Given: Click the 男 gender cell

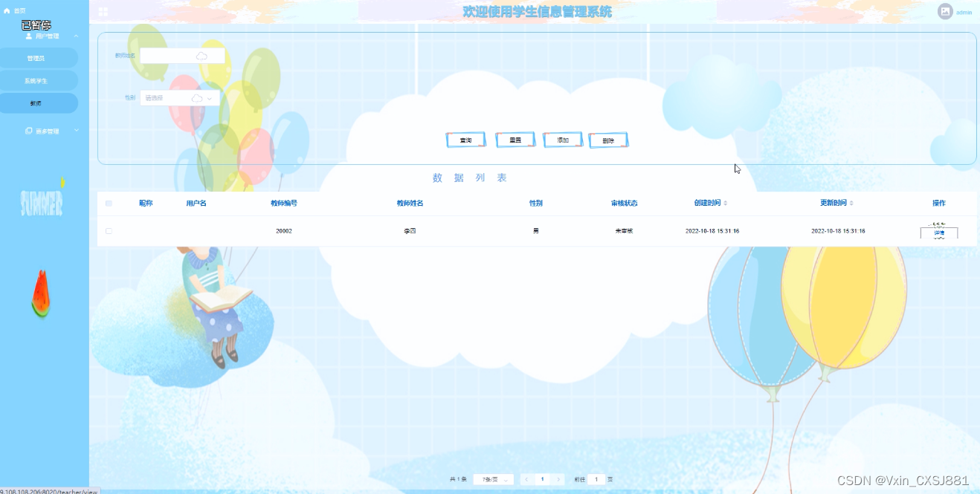Looking at the screenshot, I should [535, 231].
